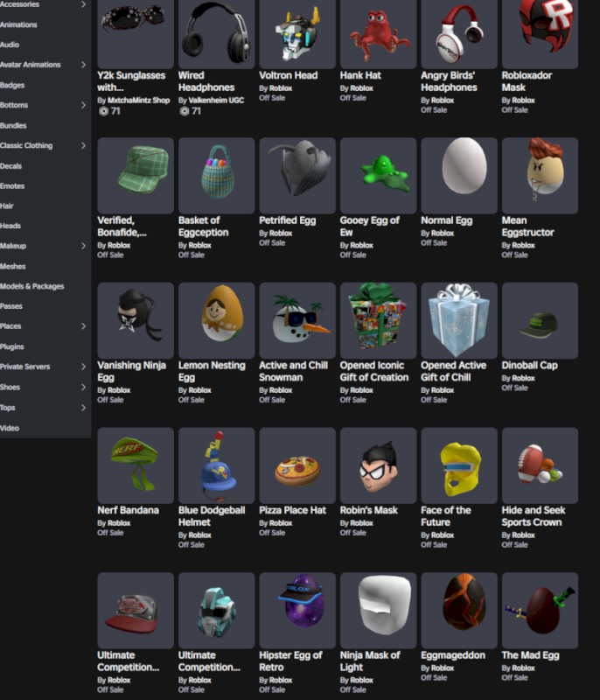600x700 pixels.
Task: Select the green plaid cap thumbnail
Action: [136, 176]
